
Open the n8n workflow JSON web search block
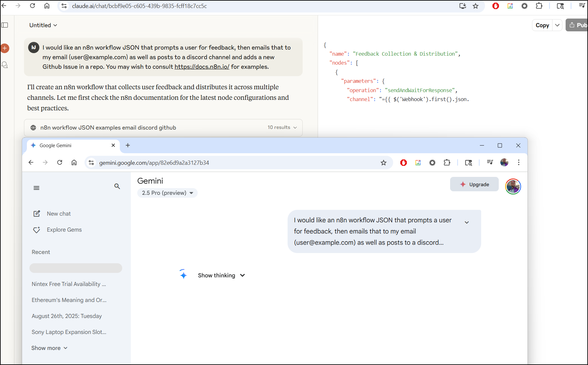(163, 128)
